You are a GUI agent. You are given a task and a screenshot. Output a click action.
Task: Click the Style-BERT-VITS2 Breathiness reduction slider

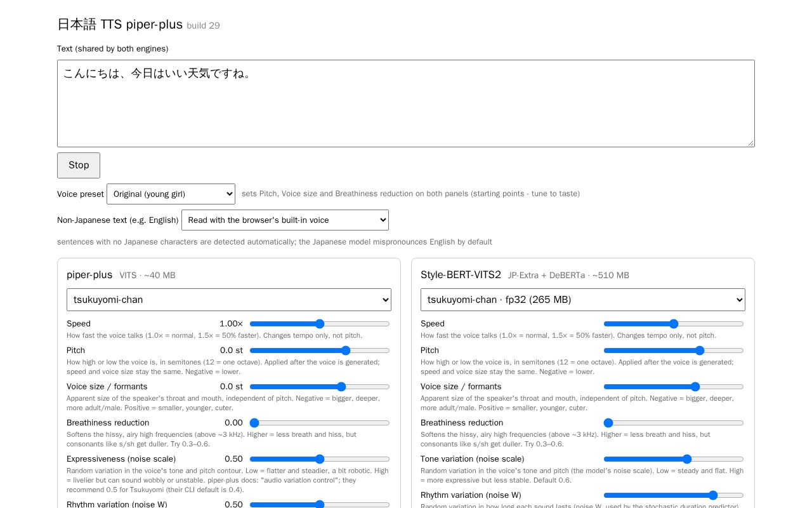(x=674, y=423)
